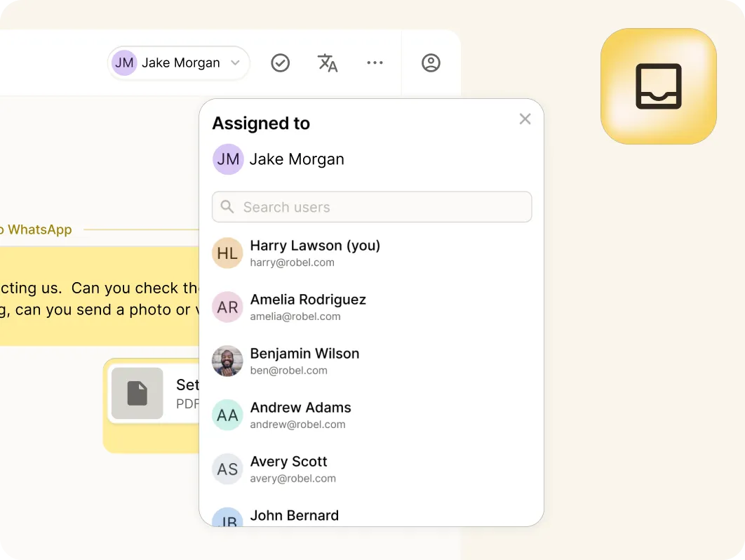This screenshot has height=560, width=745.
Task: Click the AA avatar for Andrew Adams
Action: click(227, 415)
